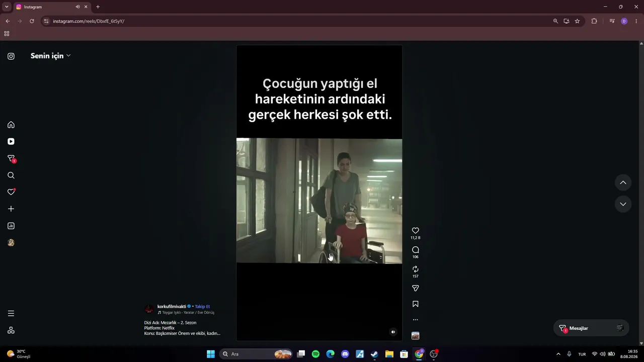The image size is (644, 362).
Task: Open the Chrome three-dot menu
Action: click(x=636, y=21)
